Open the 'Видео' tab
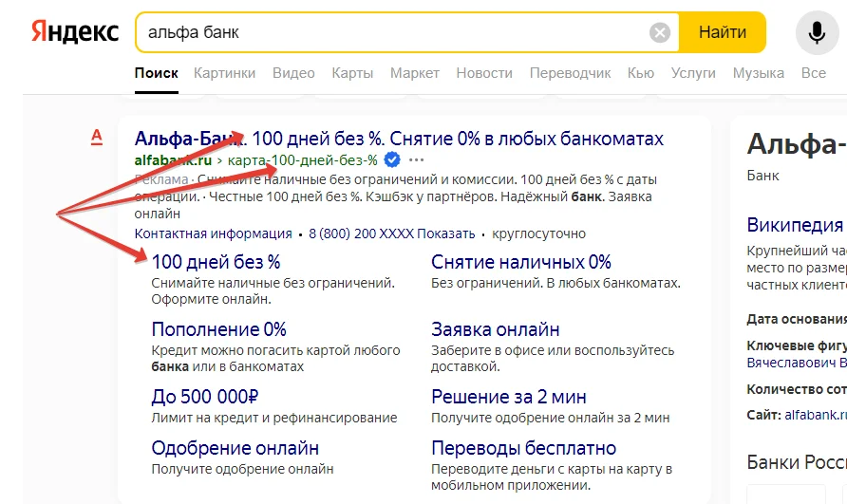The width and height of the screenshot is (847, 504). pyautogui.click(x=293, y=73)
